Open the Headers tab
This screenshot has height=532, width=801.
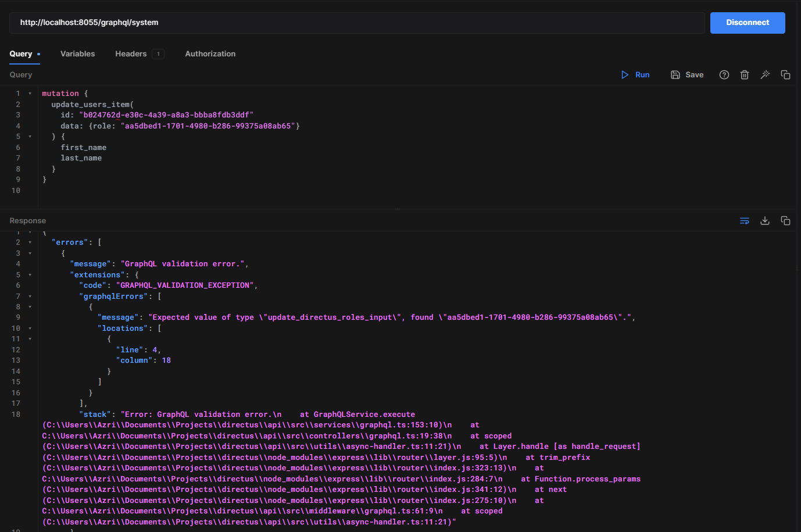[x=131, y=53]
